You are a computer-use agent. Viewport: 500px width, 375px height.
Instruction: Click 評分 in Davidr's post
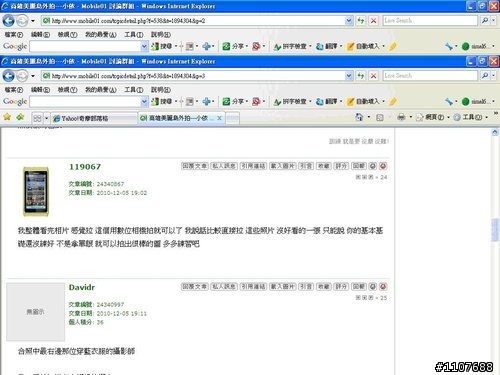pos(341,286)
